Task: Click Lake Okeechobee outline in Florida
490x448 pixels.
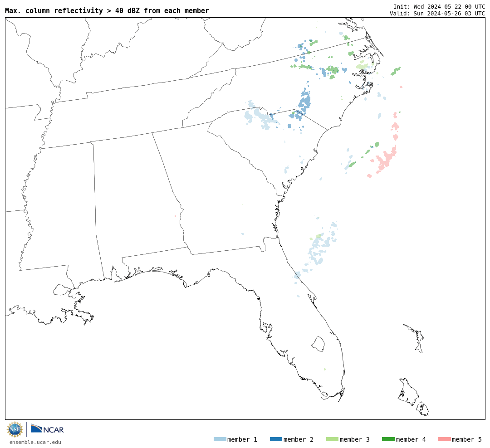Action: [x=318, y=344]
